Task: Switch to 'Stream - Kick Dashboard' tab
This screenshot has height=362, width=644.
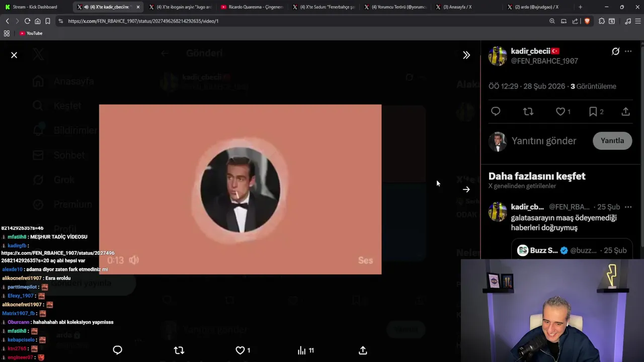Action: [34, 7]
